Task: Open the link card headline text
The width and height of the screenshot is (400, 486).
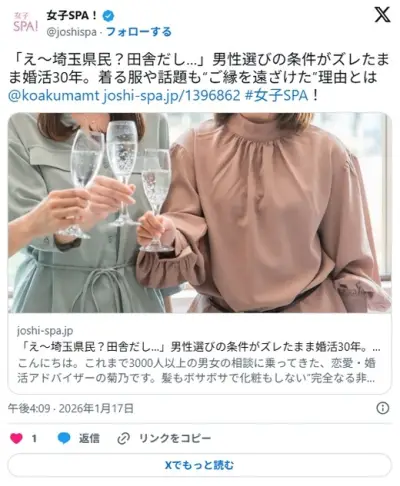Action: coord(199,347)
